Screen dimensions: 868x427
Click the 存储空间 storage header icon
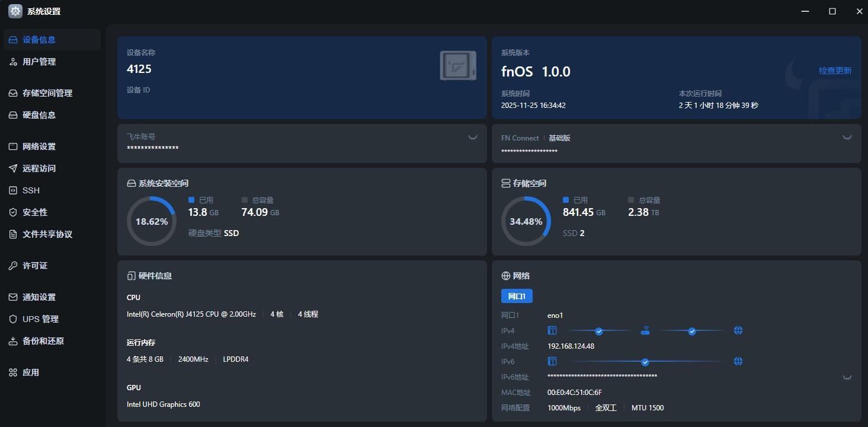(505, 184)
